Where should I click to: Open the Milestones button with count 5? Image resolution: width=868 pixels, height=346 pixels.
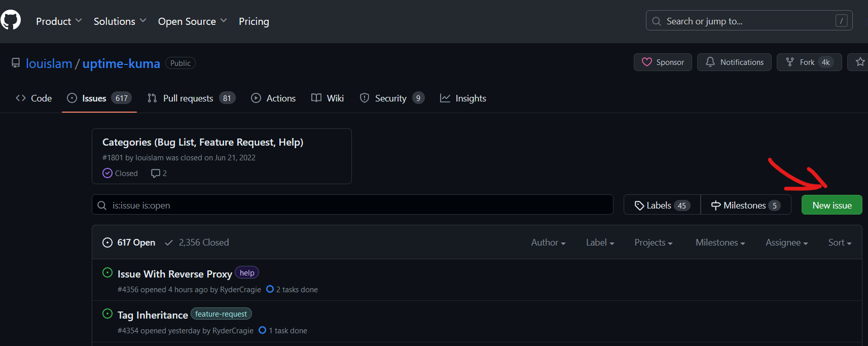[746, 205]
